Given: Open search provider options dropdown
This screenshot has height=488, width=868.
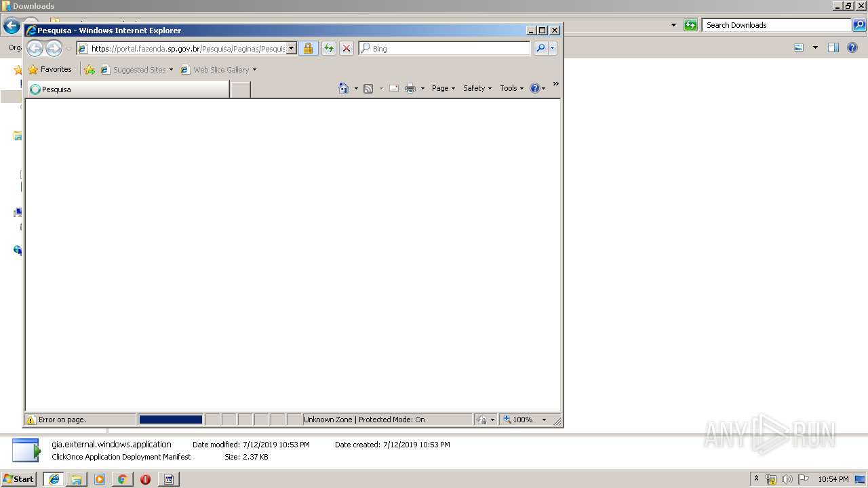Looking at the screenshot, I should [553, 48].
